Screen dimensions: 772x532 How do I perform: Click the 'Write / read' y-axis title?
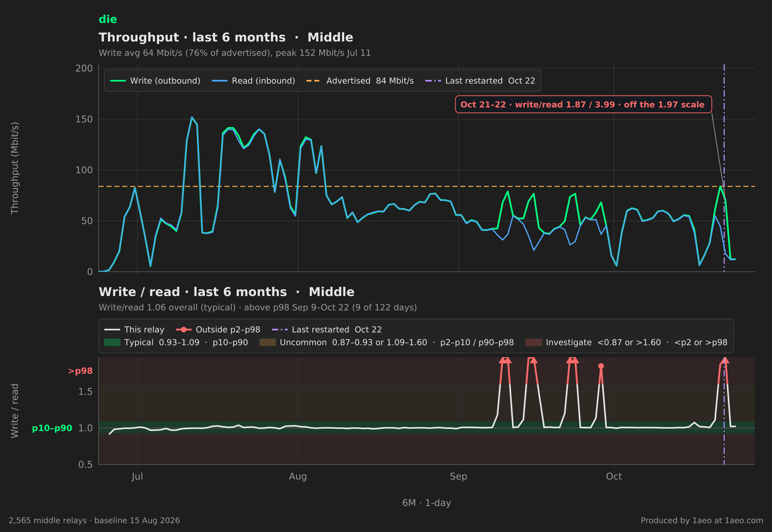(x=15, y=411)
